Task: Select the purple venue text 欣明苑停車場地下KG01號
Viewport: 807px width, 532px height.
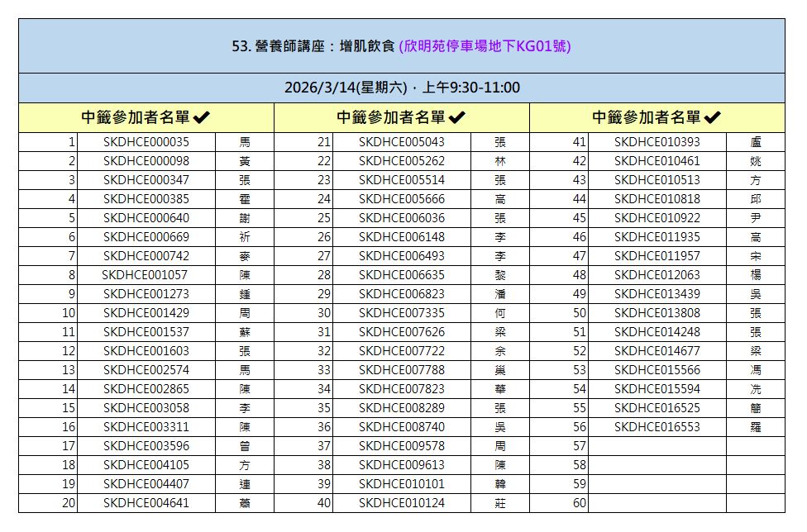Action: [485, 46]
